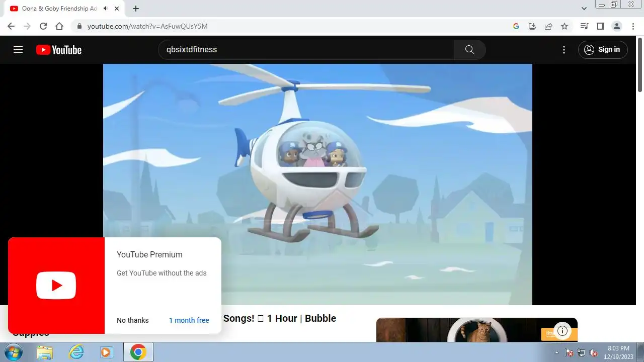Screen dimensions: 644x362
Task: Open media player taskbar icon
Action: (106, 352)
